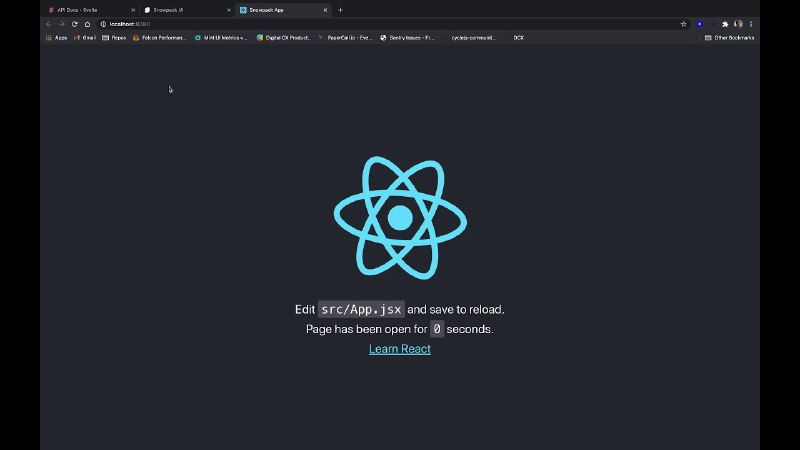
Task: Open the Falcon Performance bookmark
Action: click(160, 38)
